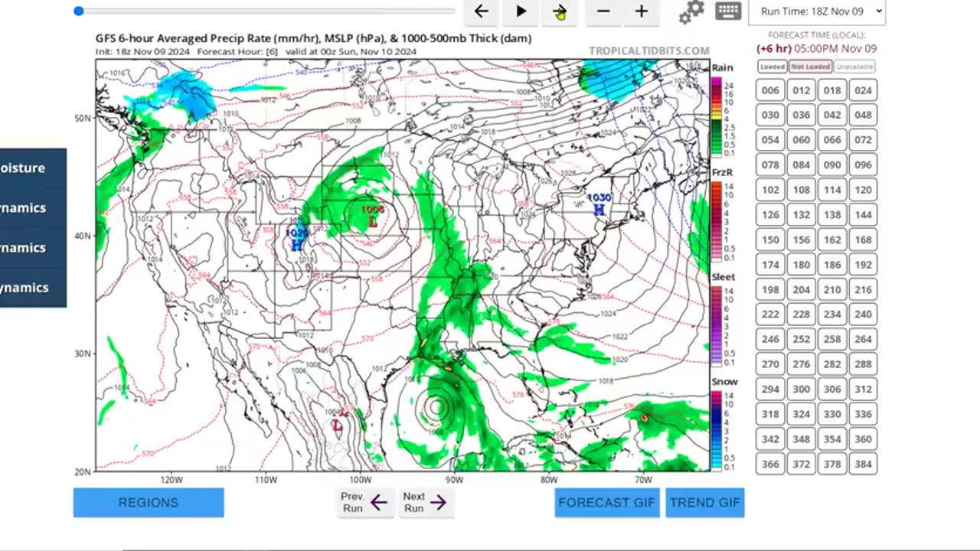
Task: Select forecast hour 096
Action: pos(863,165)
